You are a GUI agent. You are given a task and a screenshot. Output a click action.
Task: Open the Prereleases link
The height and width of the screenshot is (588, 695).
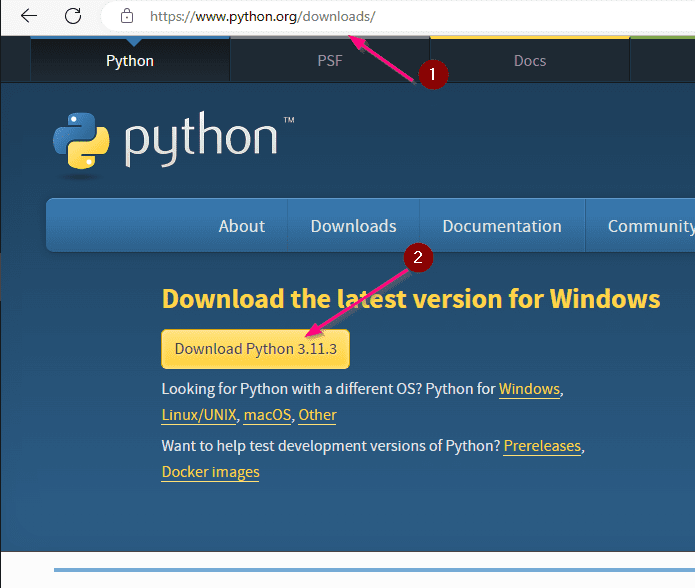click(x=542, y=446)
